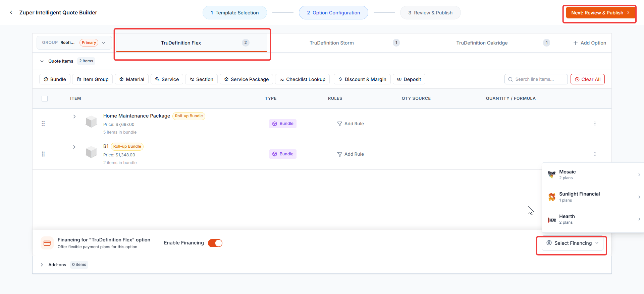The image size is (644, 294).
Task: Collapse the Quote Items section
Action: click(x=42, y=61)
